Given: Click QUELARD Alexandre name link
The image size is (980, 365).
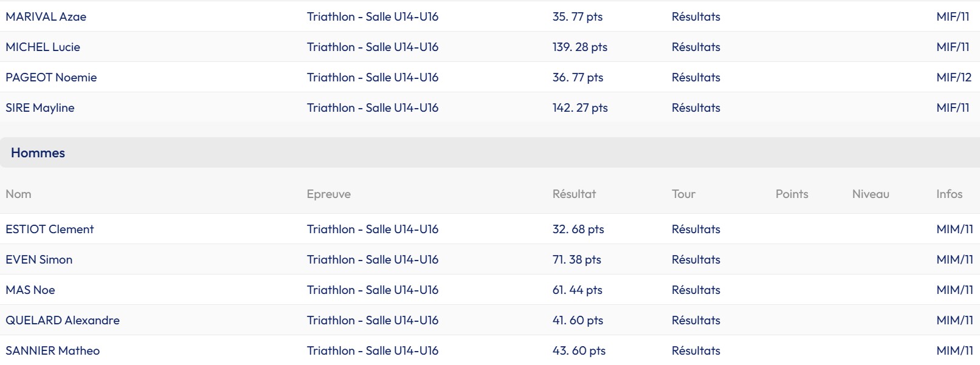Looking at the screenshot, I should 63,320.
